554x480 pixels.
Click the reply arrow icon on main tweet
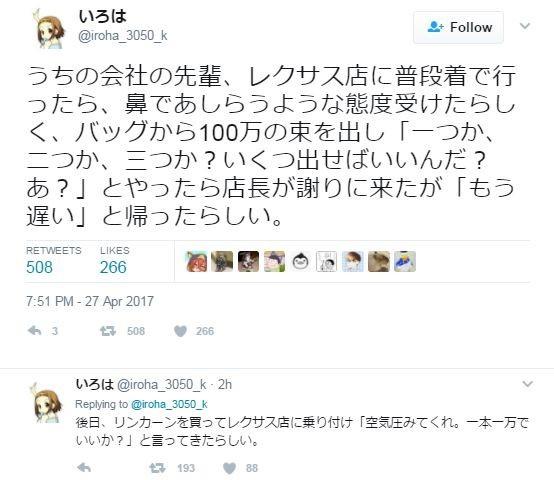(x=35, y=331)
